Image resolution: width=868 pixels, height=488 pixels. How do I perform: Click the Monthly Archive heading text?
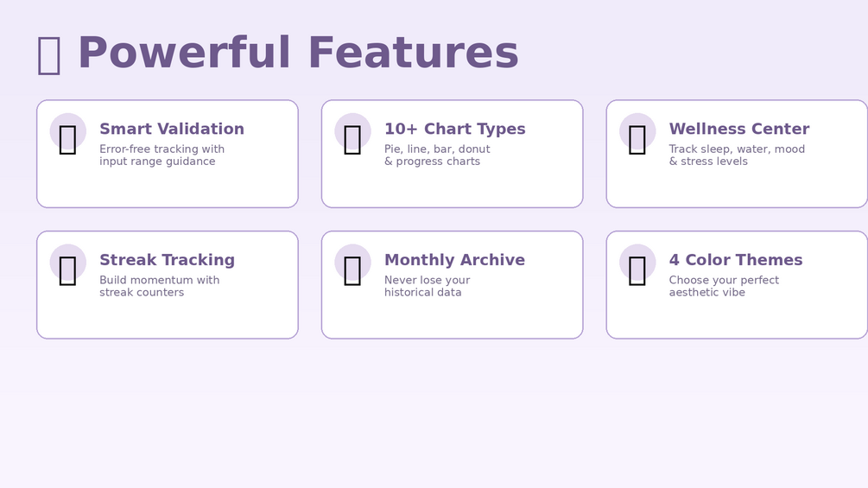[x=454, y=261]
